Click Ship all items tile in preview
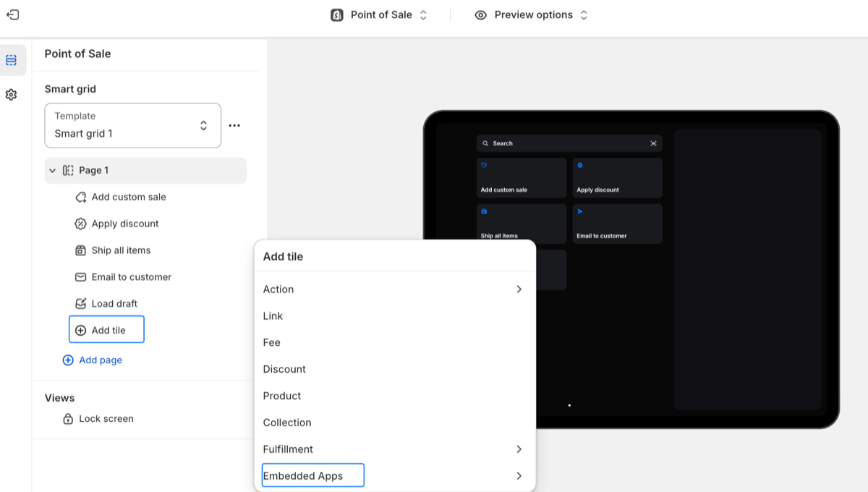868x492 pixels. point(522,222)
